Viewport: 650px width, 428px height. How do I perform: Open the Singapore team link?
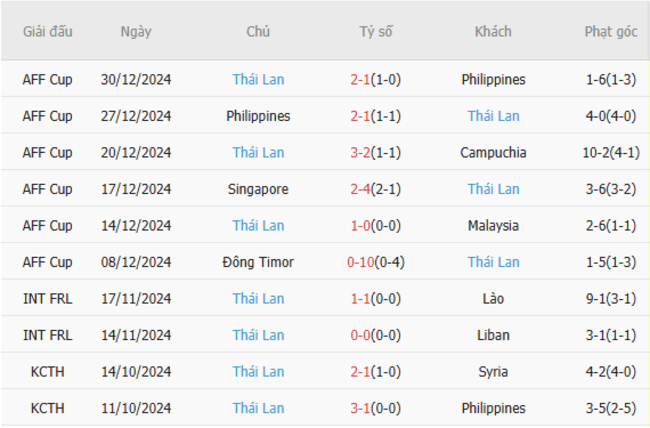coord(258,189)
